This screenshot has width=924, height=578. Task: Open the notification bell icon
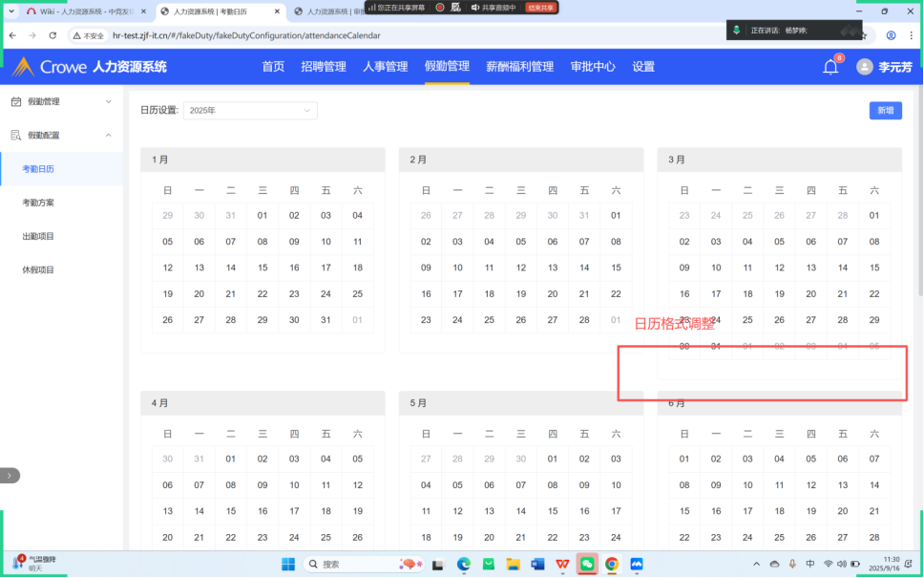830,67
